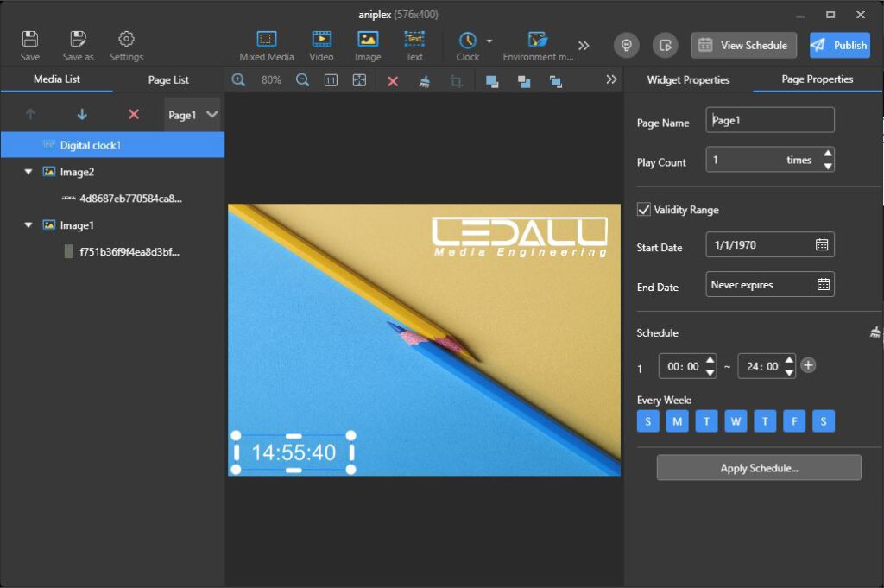
Task: Delete selected widget with red X in canvas toolbar
Action: pos(393,81)
